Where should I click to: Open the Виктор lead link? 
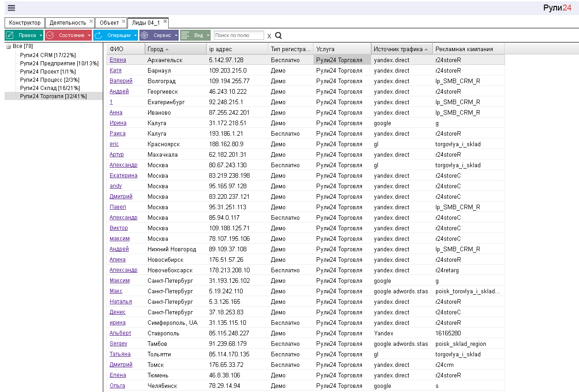119,228
